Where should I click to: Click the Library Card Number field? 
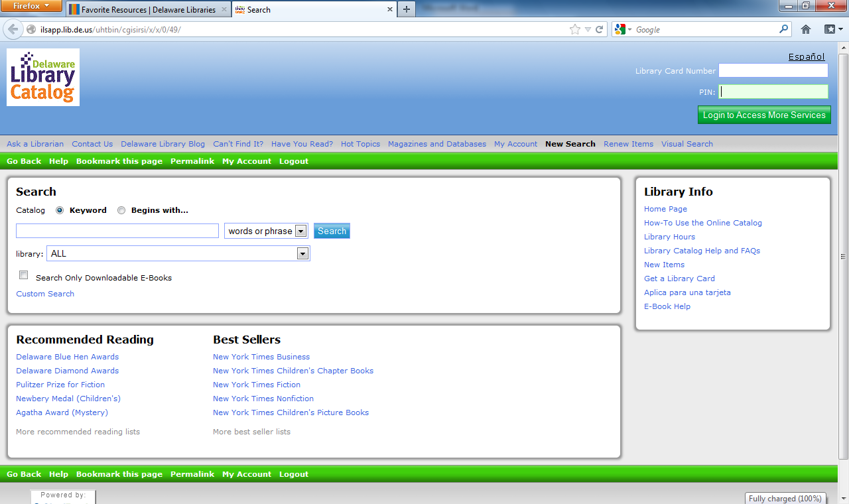(x=773, y=70)
